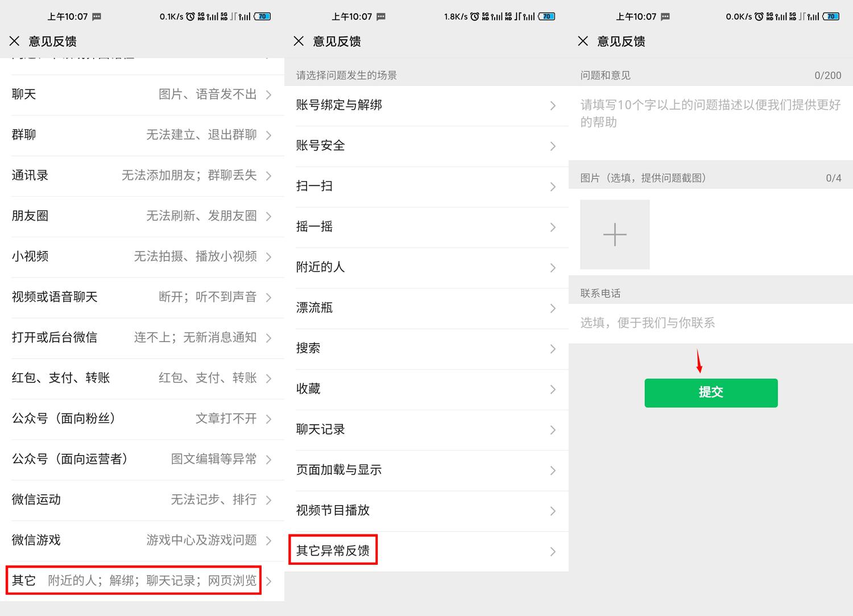Tap the plus icon to add a screenshot
This screenshot has height=616, width=853.
pyautogui.click(x=615, y=234)
